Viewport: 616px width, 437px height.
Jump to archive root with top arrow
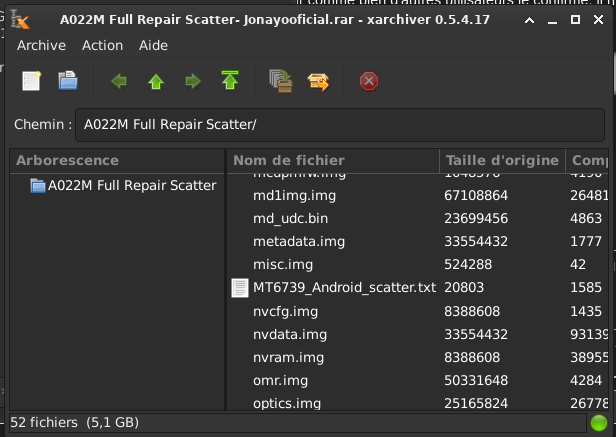(x=230, y=81)
